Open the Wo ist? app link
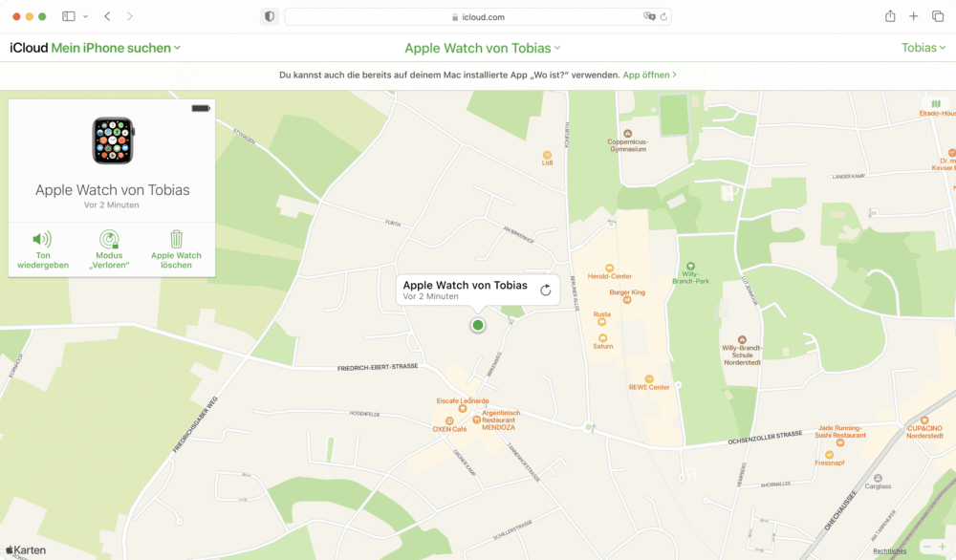The width and height of the screenshot is (956, 560). pyautogui.click(x=649, y=75)
